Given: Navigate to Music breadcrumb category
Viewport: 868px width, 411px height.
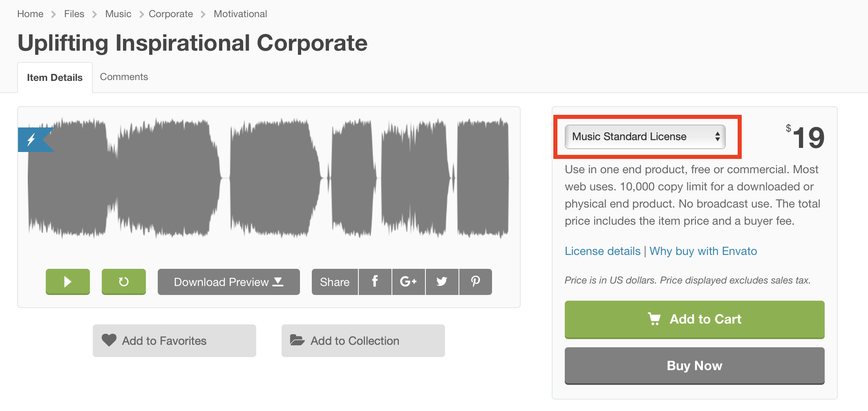Looking at the screenshot, I should click(x=118, y=14).
